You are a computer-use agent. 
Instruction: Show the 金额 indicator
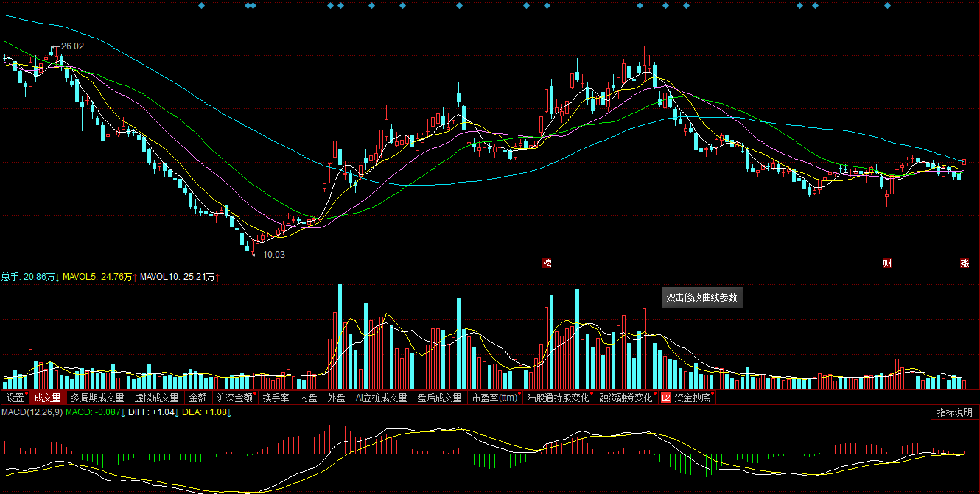click(197, 398)
